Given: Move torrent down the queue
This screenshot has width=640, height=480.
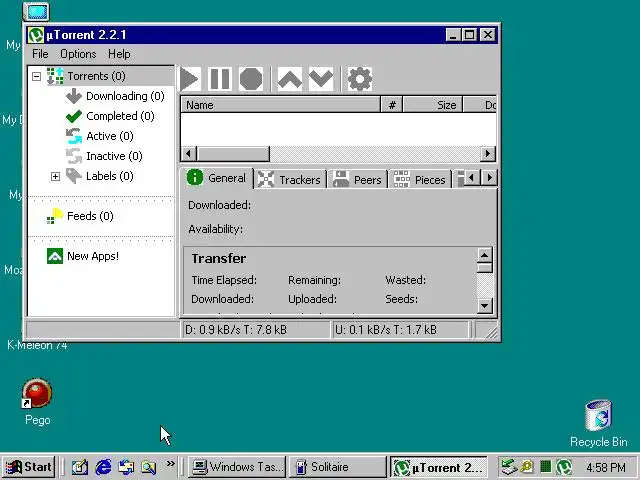Looking at the screenshot, I should click(321, 79).
